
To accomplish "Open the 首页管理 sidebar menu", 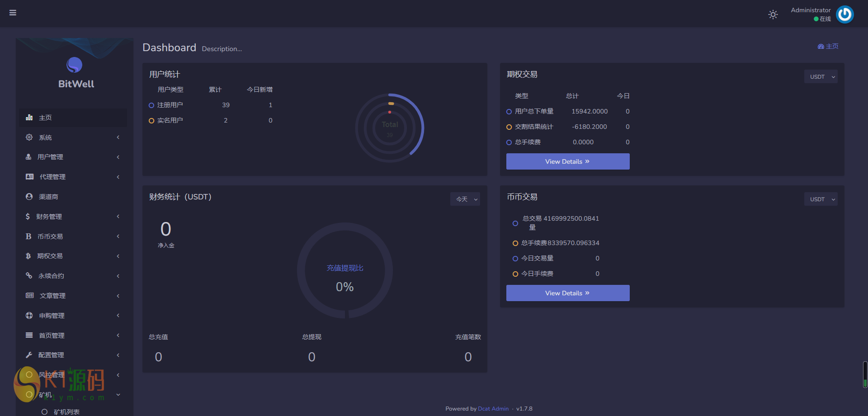I will pos(73,336).
